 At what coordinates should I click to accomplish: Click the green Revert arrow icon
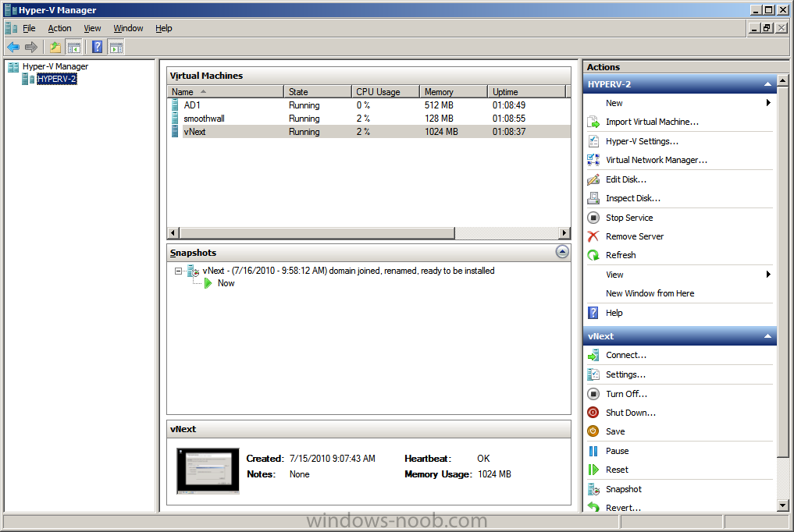pos(593,507)
